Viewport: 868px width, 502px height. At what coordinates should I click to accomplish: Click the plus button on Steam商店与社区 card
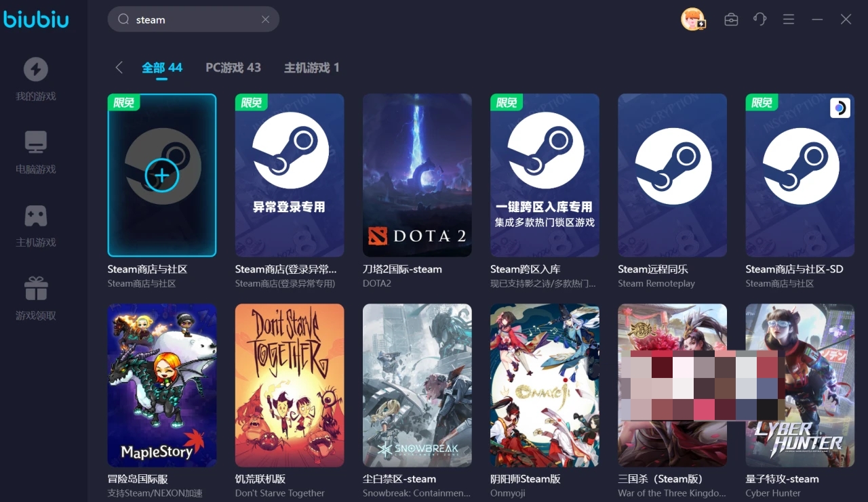[162, 175]
